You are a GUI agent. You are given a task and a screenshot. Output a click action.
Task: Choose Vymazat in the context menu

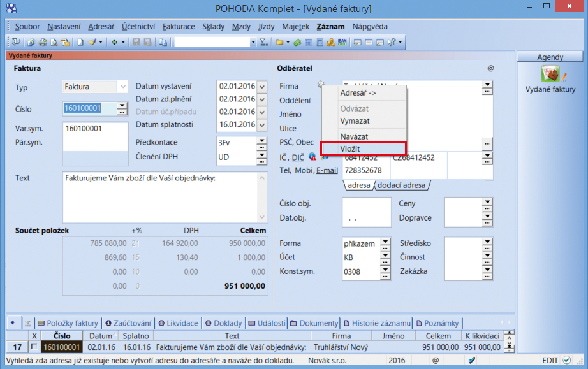click(364, 121)
